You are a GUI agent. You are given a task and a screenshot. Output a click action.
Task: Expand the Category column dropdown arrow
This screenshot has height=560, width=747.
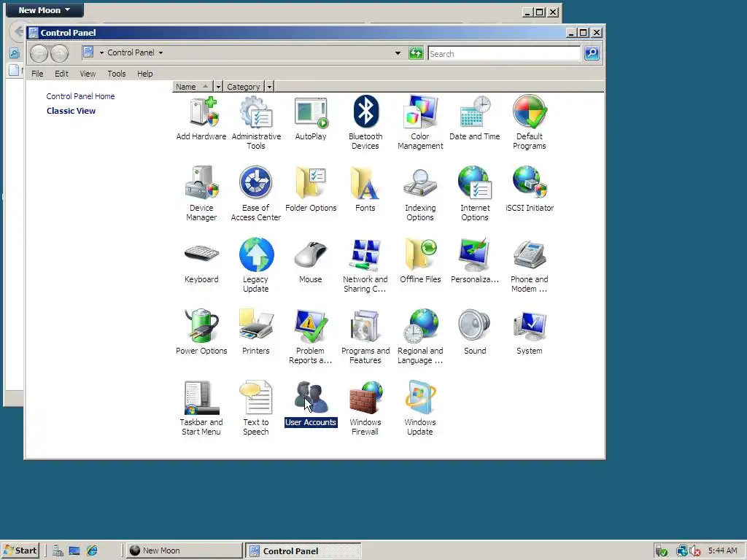pos(270,87)
